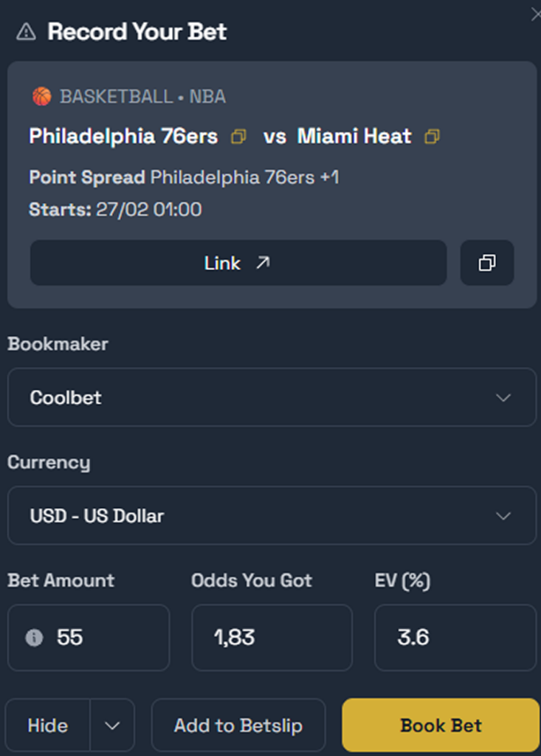Expand the USD - US Dollar currency dropdown

272,515
